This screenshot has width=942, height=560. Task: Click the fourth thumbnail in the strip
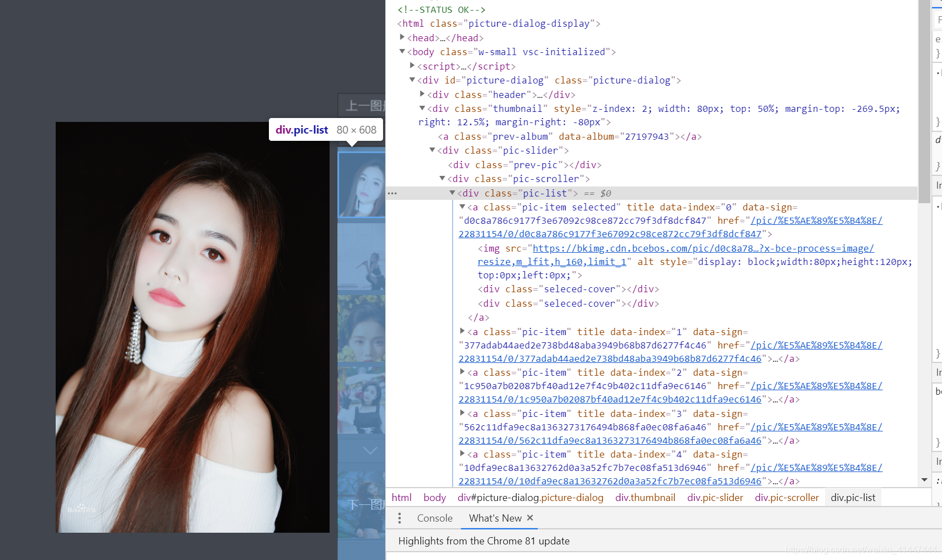tap(361, 400)
